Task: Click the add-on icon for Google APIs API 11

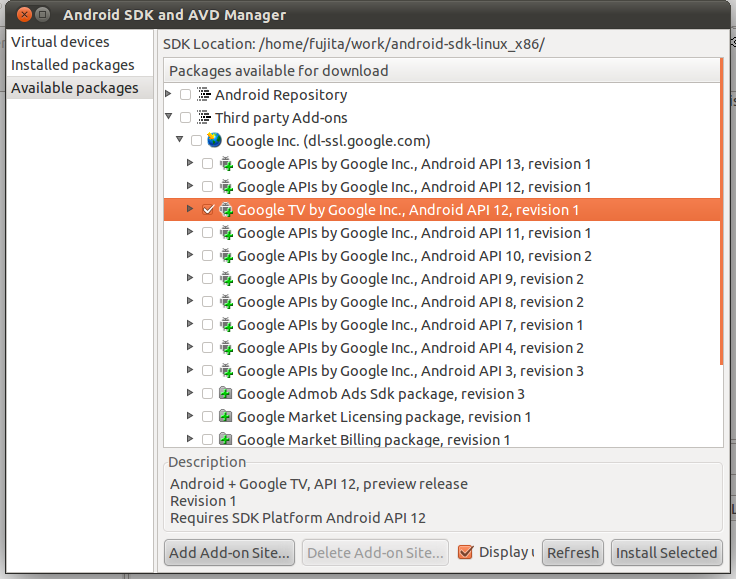Action: [226, 232]
